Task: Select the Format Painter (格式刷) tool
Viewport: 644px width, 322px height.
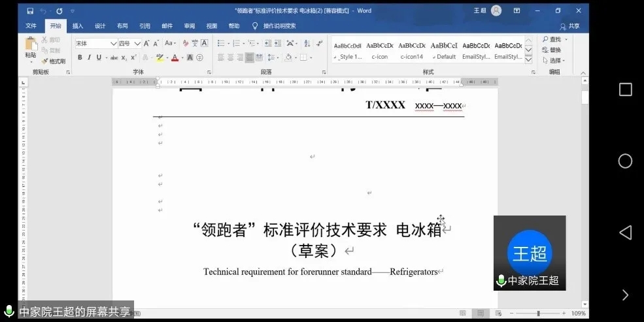Action: click(54, 61)
